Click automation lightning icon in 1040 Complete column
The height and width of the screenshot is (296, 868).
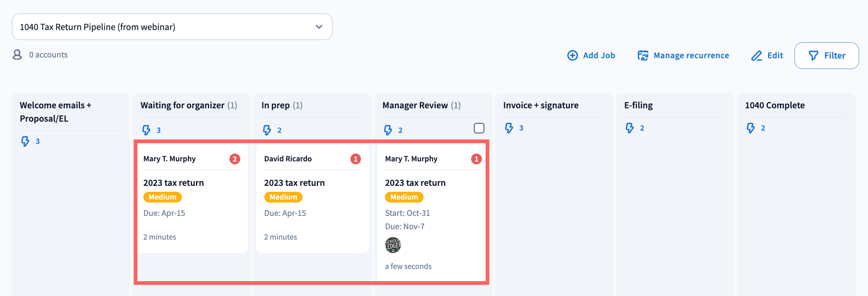click(x=751, y=128)
